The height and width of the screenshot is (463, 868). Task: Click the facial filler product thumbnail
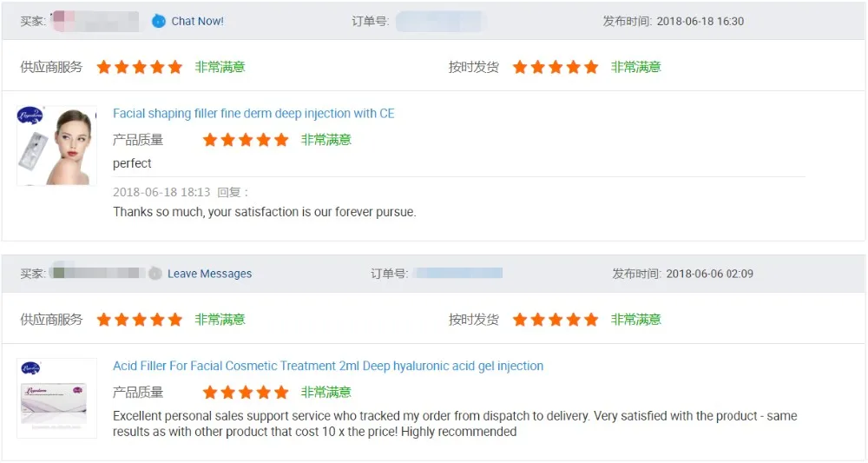coord(56,145)
